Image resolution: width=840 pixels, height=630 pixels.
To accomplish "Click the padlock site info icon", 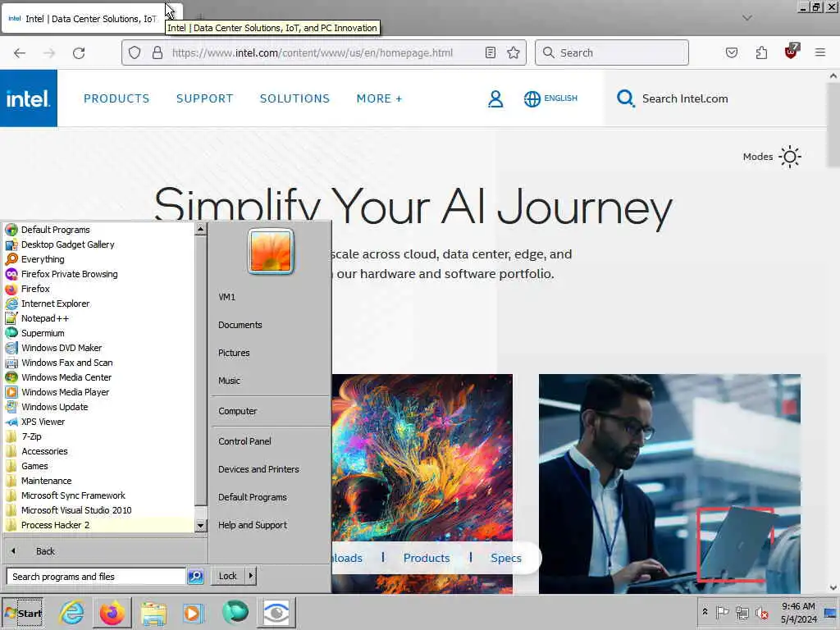I will [157, 52].
